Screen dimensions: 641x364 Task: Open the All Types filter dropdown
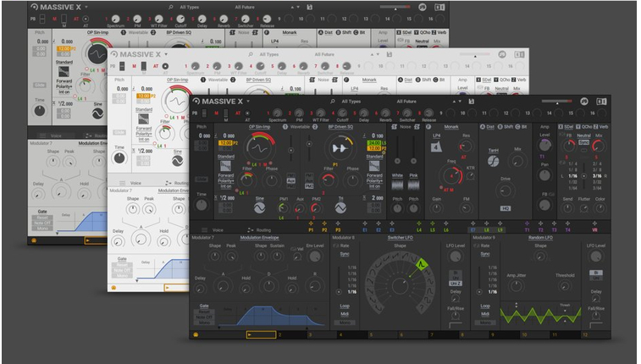point(351,102)
